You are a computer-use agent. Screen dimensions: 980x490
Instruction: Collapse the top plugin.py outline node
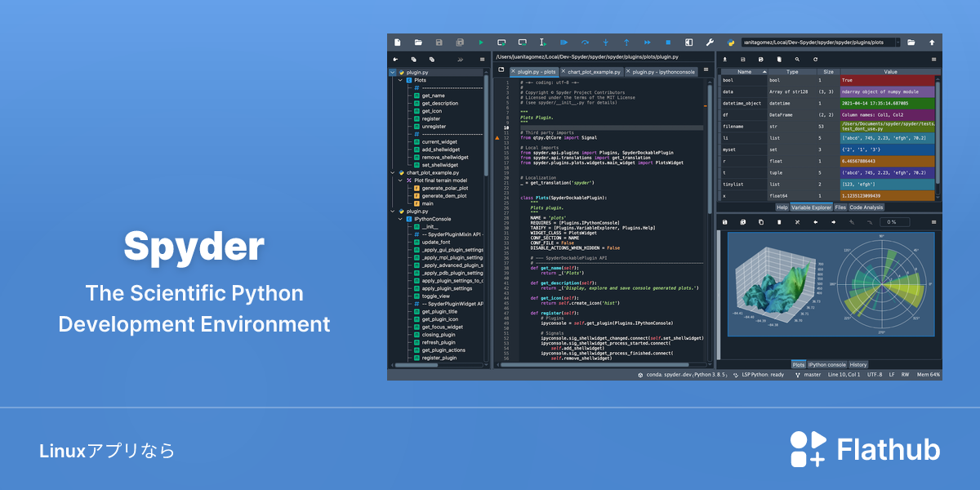(x=393, y=73)
